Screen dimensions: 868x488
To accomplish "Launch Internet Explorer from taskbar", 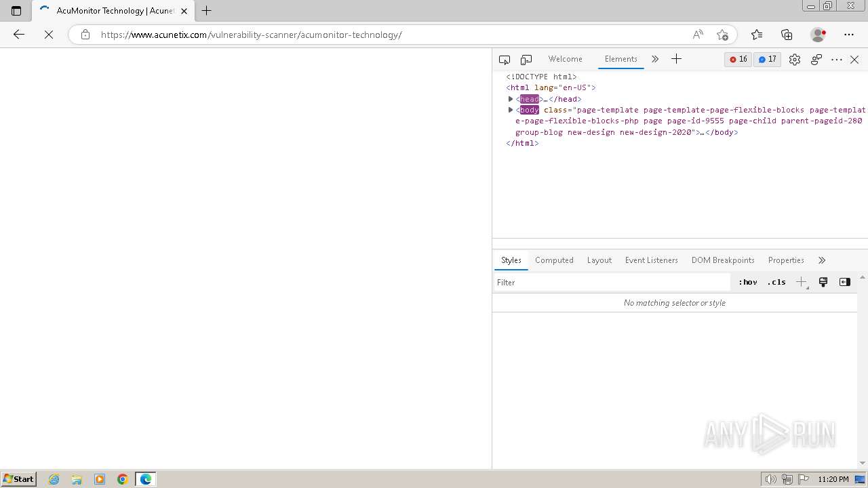I will (54, 479).
